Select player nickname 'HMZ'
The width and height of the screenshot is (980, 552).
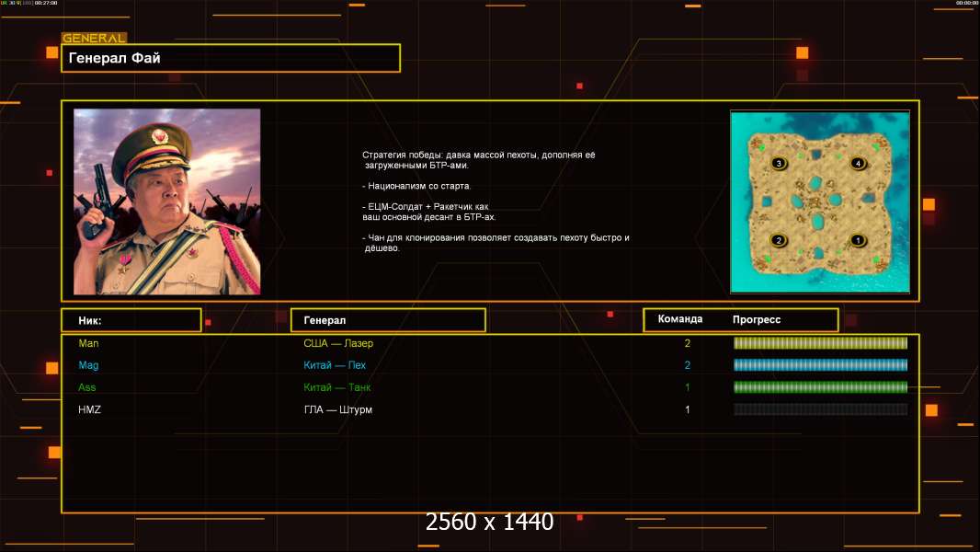pos(89,409)
